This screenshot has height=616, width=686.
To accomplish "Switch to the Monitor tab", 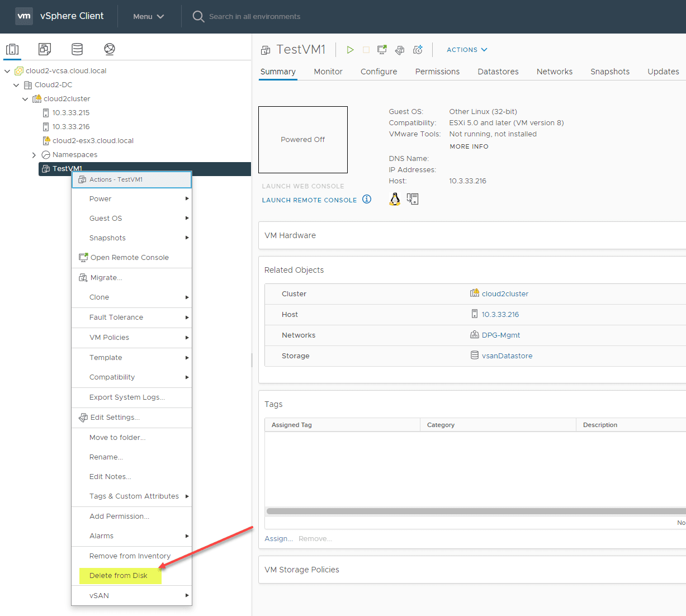I will click(x=328, y=72).
